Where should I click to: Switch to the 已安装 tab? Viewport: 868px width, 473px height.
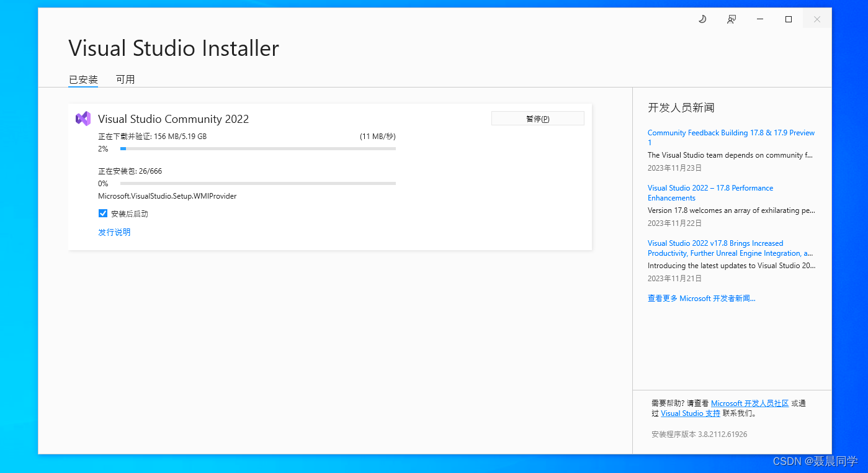83,79
